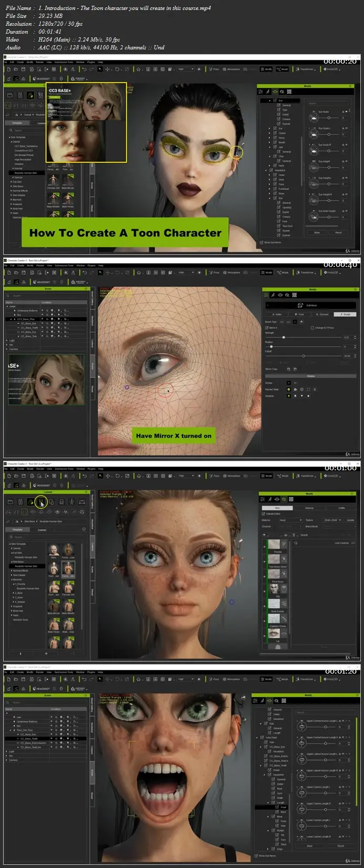
Task: Click the Reset button in the 00:01:20 frame
Action: (341, 846)
